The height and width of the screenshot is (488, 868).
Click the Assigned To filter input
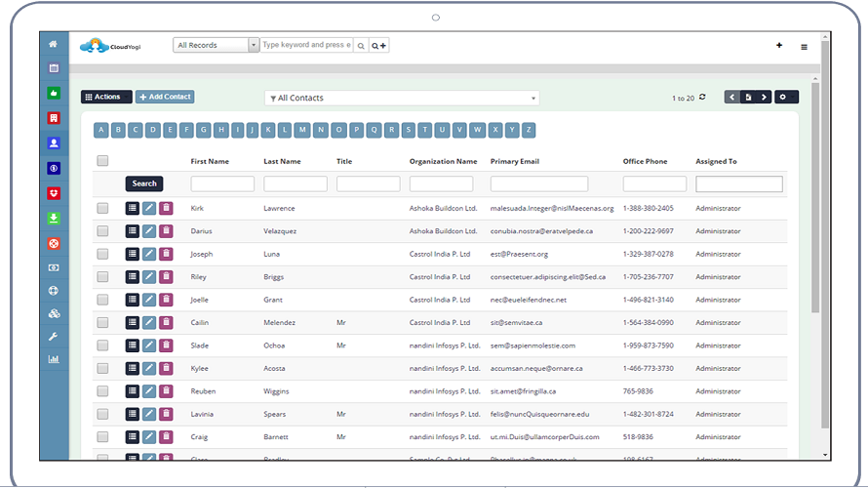click(x=739, y=183)
